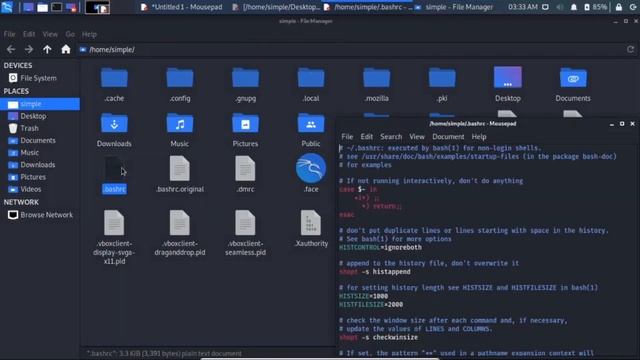Click HISTCONTROL=ignoreboth line in editor

tap(380, 247)
